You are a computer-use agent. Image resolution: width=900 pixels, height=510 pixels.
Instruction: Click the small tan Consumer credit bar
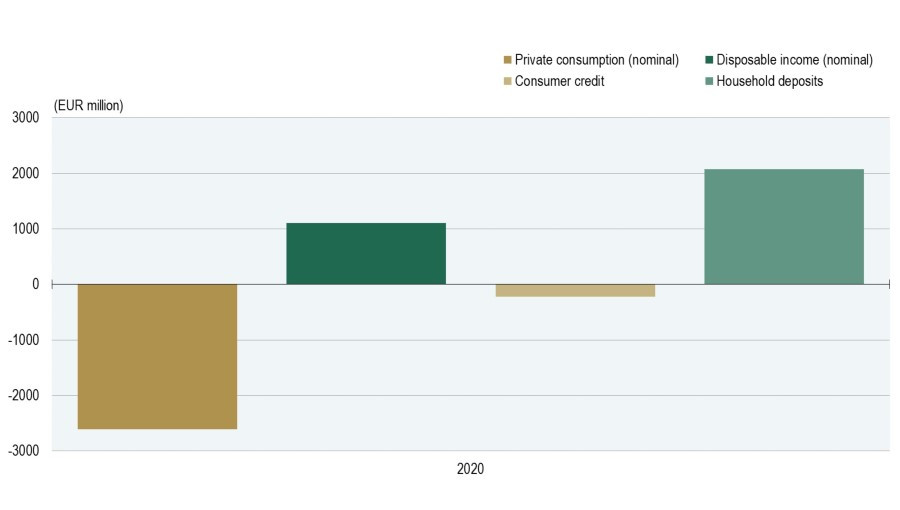(575, 290)
